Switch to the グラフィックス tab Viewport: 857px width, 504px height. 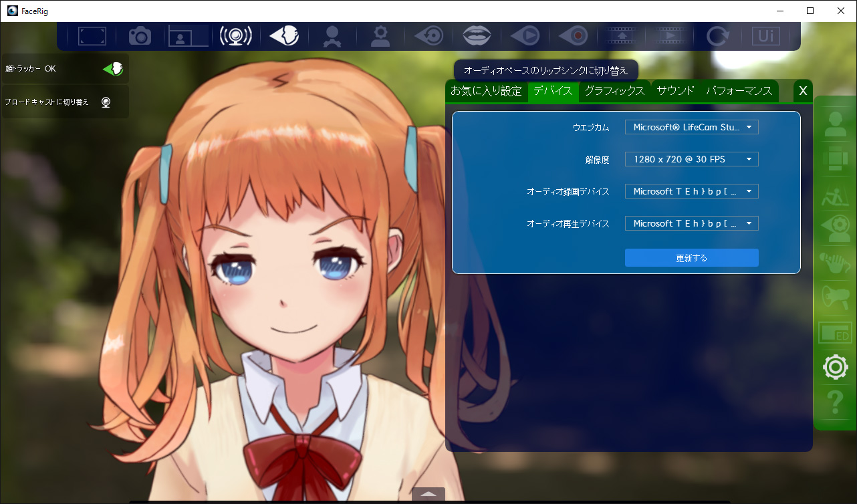614,91
